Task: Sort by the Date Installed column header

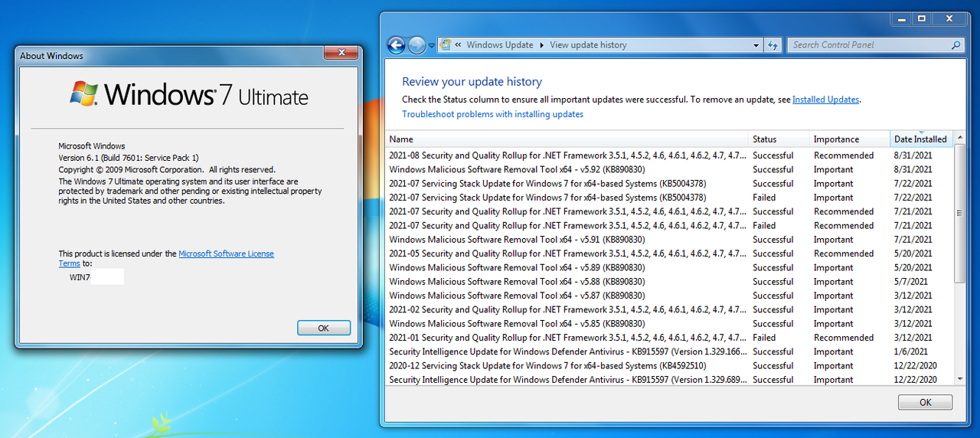Action: (921, 139)
